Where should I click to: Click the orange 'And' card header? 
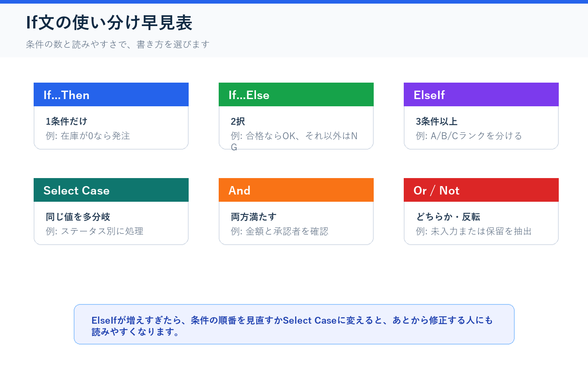296,190
